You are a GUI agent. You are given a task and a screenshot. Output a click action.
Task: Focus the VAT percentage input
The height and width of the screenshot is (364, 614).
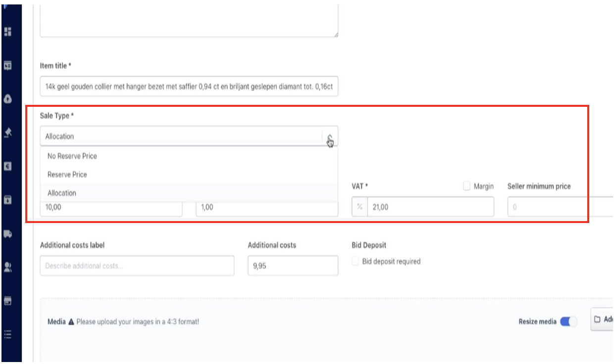pos(430,207)
